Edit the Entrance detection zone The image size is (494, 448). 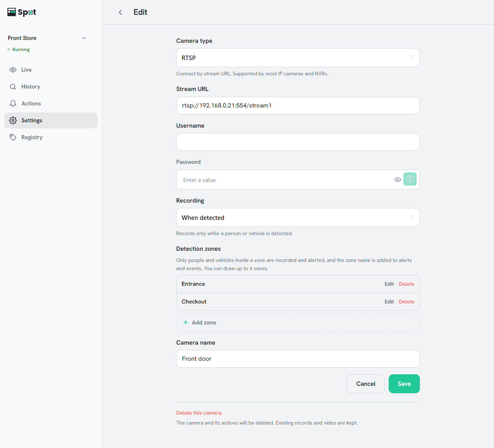389,284
